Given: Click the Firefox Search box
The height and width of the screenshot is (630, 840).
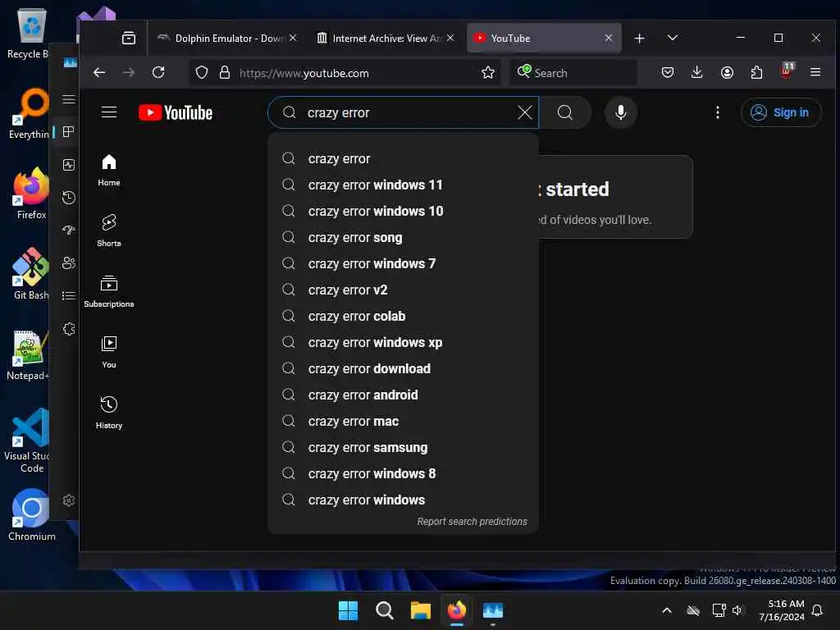Looking at the screenshot, I should click(x=573, y=73).
